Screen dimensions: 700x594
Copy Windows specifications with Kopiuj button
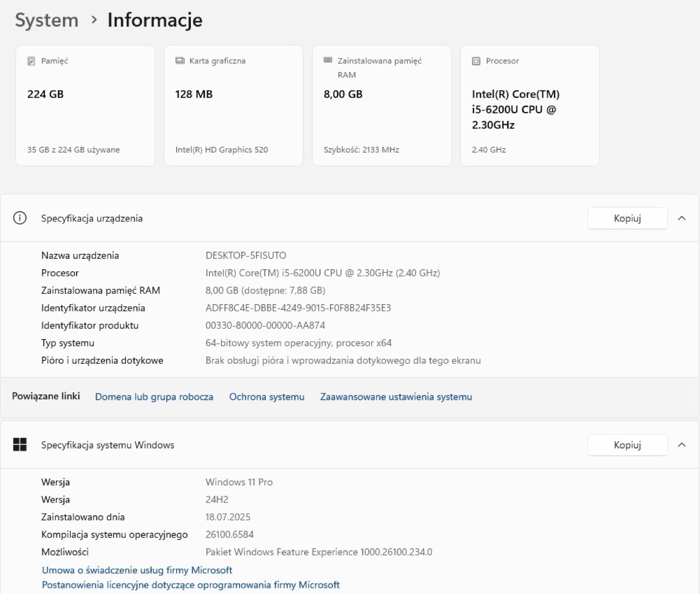click(x=627, y=445)
